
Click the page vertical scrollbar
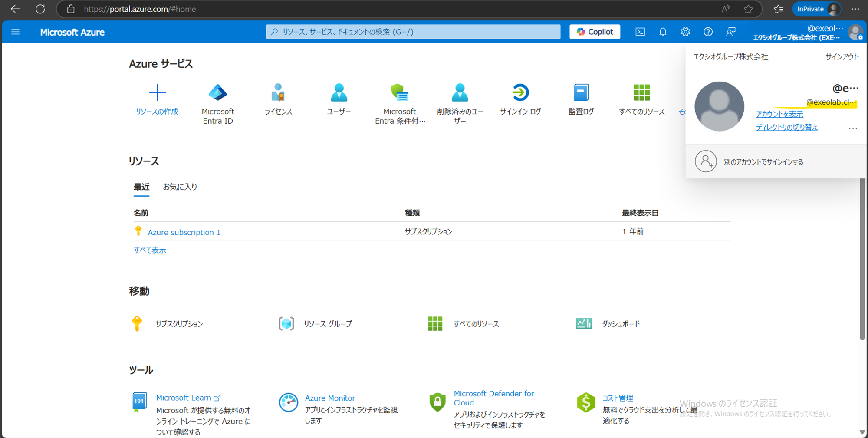(x=862, y=260)
